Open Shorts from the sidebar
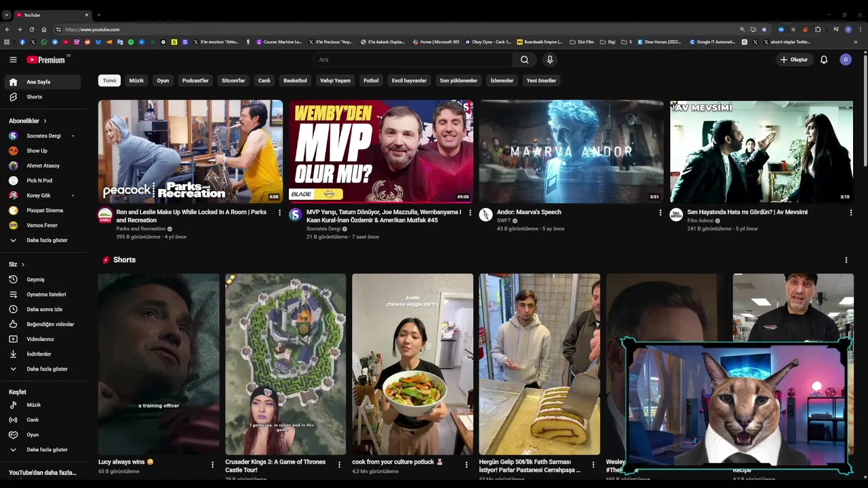868x488 pixels. tap(43, 97)
